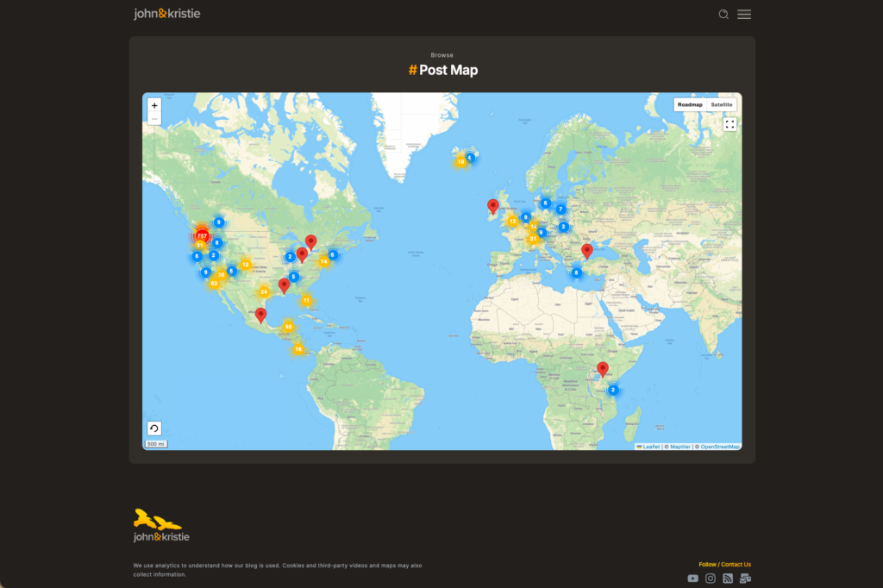This screenshot has height=588, width=883.
Task: Zoom in on the post map
Action: tap(154, 105)
